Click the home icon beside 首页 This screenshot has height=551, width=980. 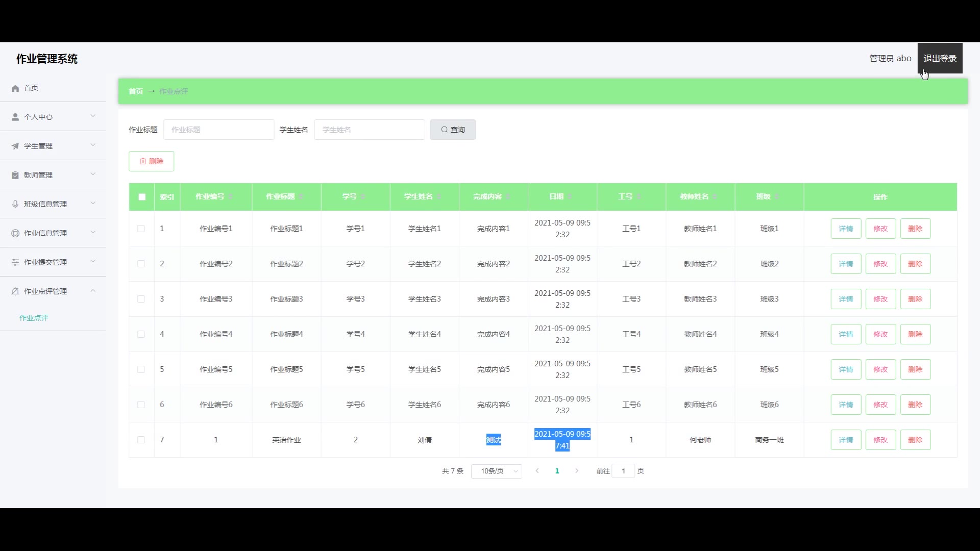point(15,88)
